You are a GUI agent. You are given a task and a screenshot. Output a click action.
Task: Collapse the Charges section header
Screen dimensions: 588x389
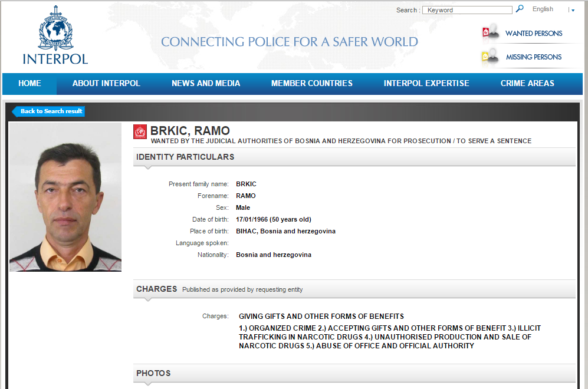point(354,289)
